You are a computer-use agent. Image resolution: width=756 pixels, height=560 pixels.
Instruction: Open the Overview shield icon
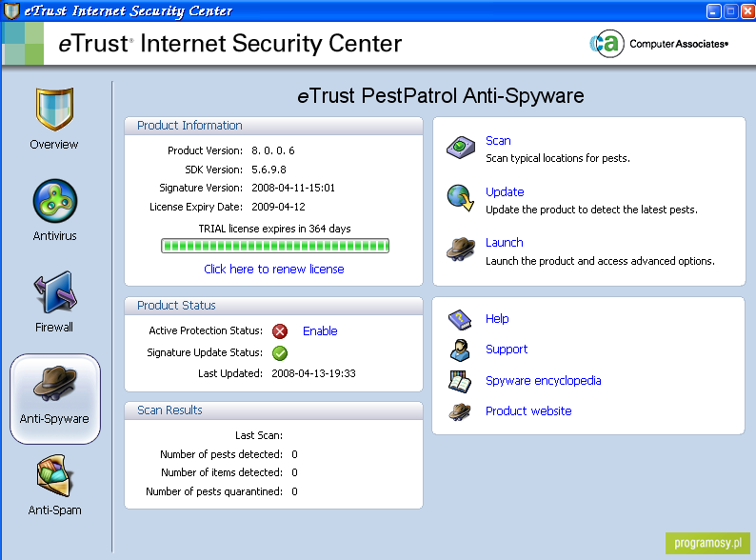point(54,109)
